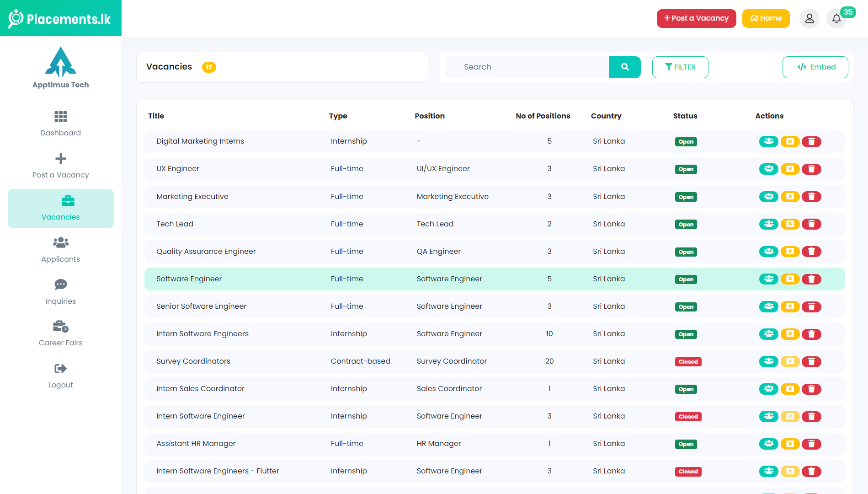Image resolution: width=868 pixels, height=494 pixels.
Task: Open Career Fairs from sidebar
Action: (x=60, y=334)
